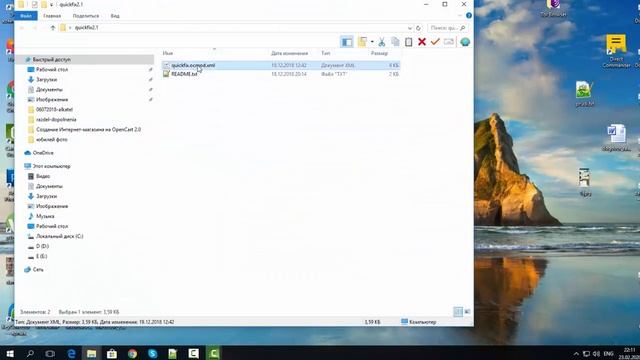The image size is (640, 360).
Task: Sort by Дата изменения column header
Action: click(x=289, y=53)
